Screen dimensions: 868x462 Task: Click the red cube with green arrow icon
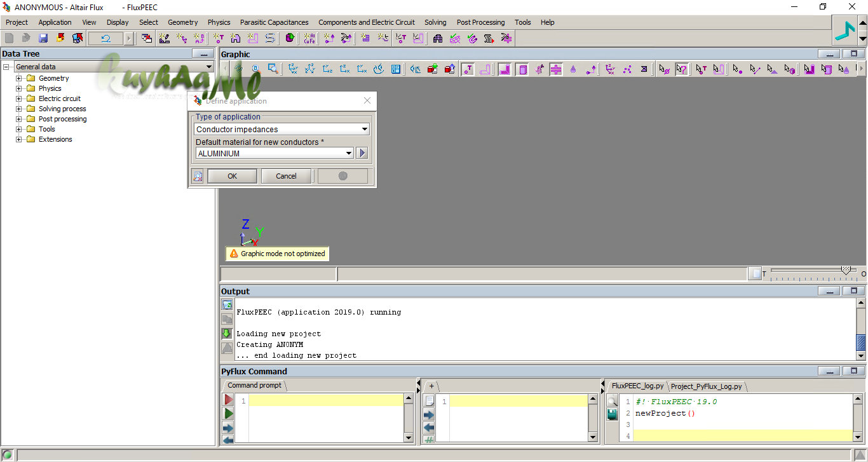point(433,69)
